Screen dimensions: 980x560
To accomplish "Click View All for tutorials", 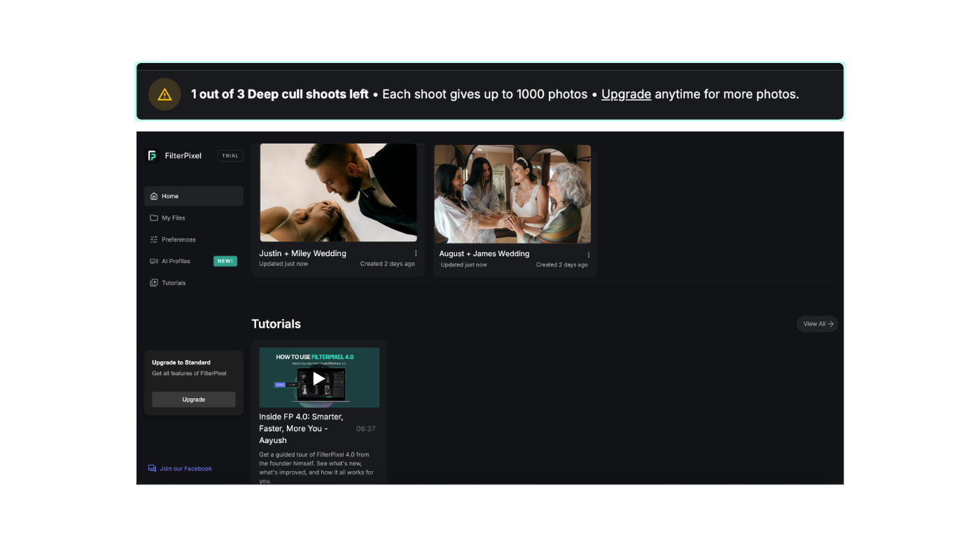I will [x=818, y=323].
